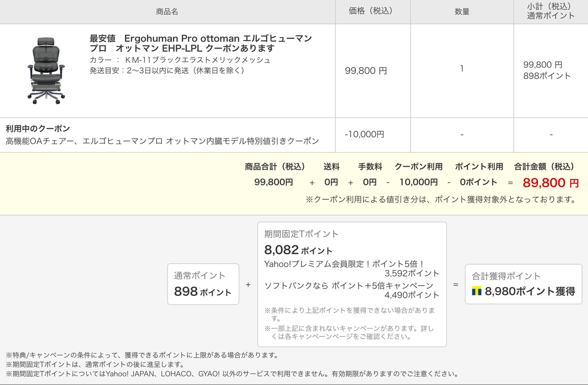Click the total amount 89,800 円
The height and width of the screenshot is (385, 588).
(x=551, y=183)
